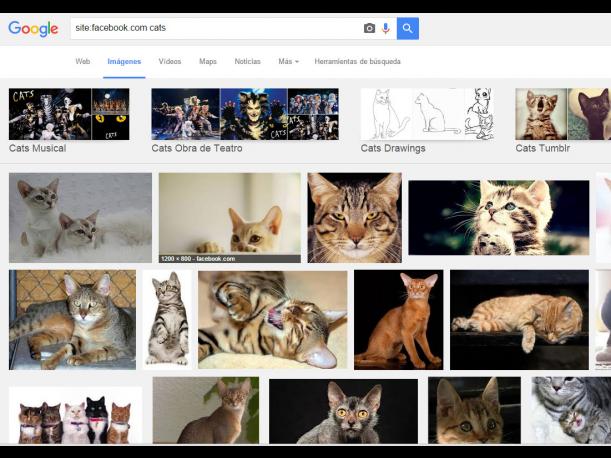
Task: Click the '1200 × 800 - facebook.com' caption
Action: pyautogui.click(x=198, y=259)
